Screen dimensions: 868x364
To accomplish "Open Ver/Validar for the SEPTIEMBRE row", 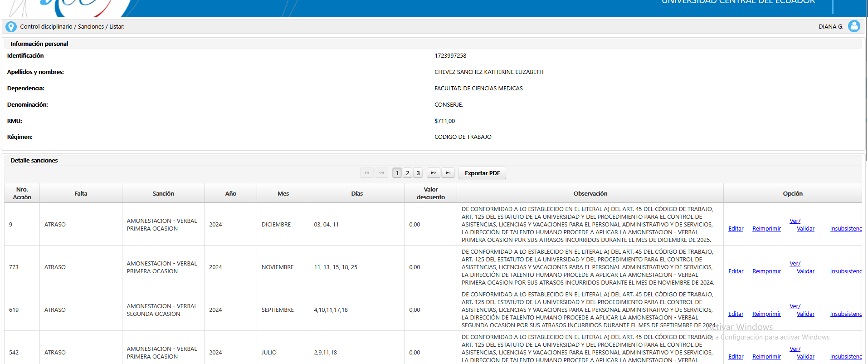I will [x=802, y=310].
